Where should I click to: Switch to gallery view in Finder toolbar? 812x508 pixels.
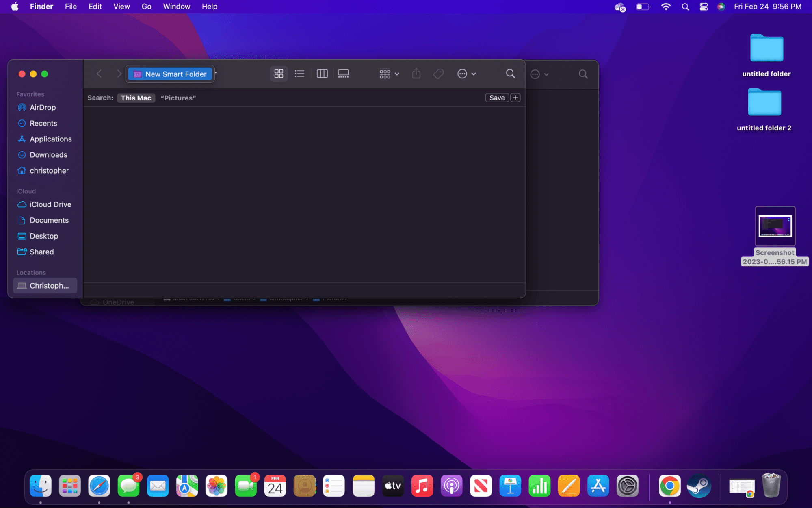[x=343, y=74]
